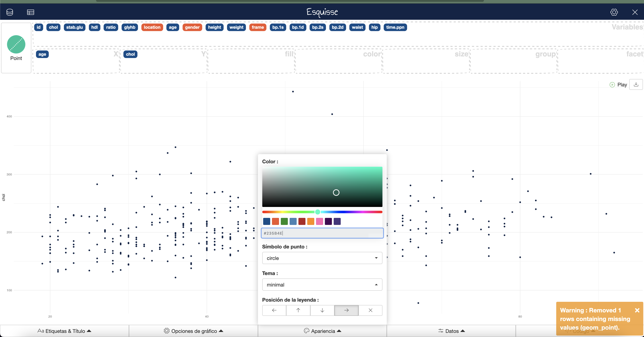Select the time.ppn variable badge
The image size is (644, 337).
click(395, 27)
